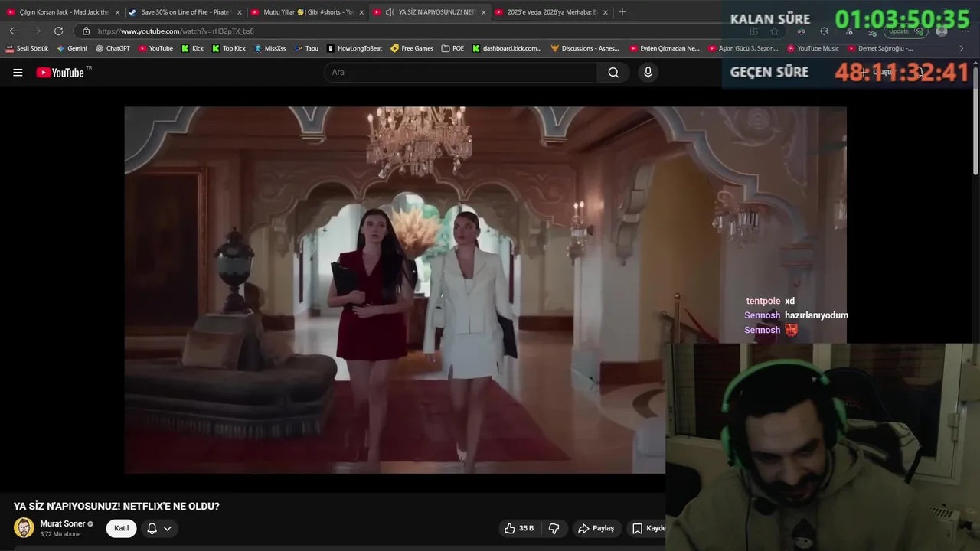Screen dimensions: 980x551
Task: Open 'Sesli Sözlük' bookmark
Action: click(x=27, y=48)
